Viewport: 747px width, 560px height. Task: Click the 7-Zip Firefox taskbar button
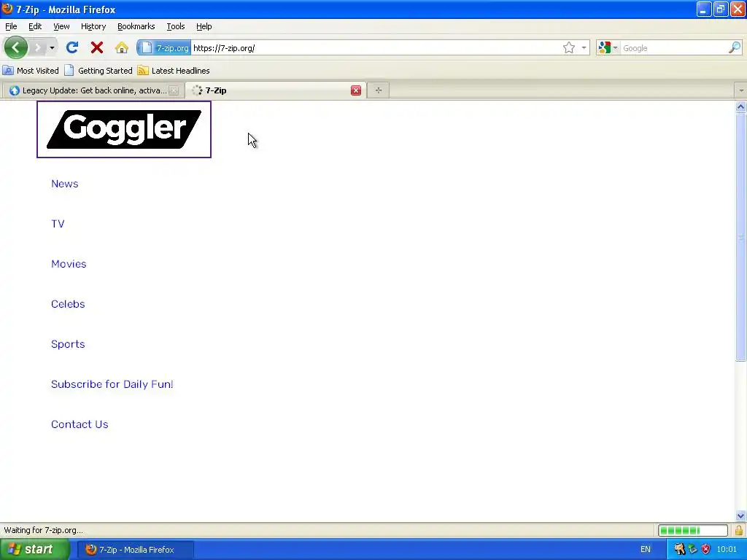pos(135,550)
